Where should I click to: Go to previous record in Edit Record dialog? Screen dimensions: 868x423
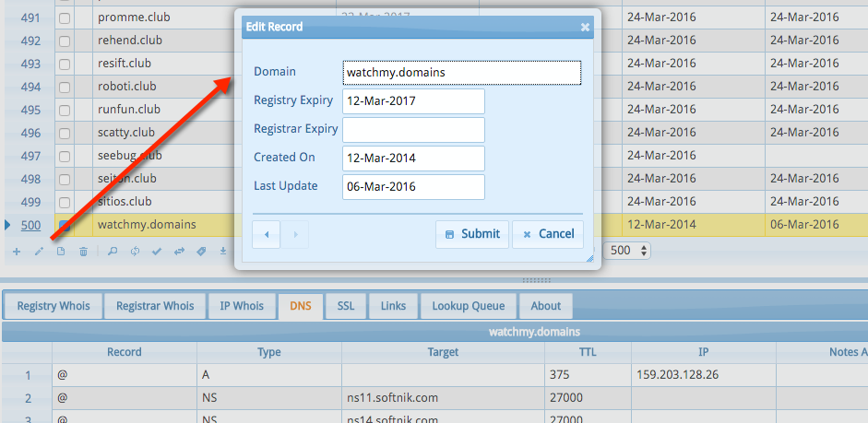pyautogui.click(x=267, y=234)
